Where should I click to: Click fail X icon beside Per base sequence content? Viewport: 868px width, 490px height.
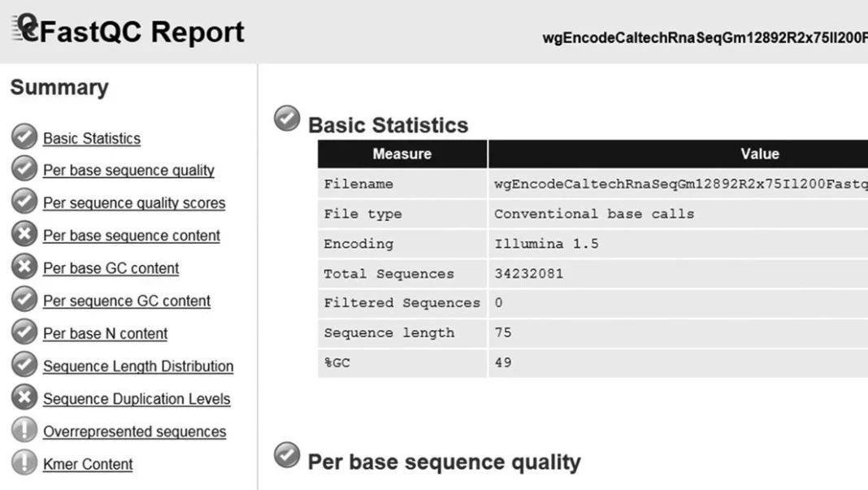click(x=24, y=235)
